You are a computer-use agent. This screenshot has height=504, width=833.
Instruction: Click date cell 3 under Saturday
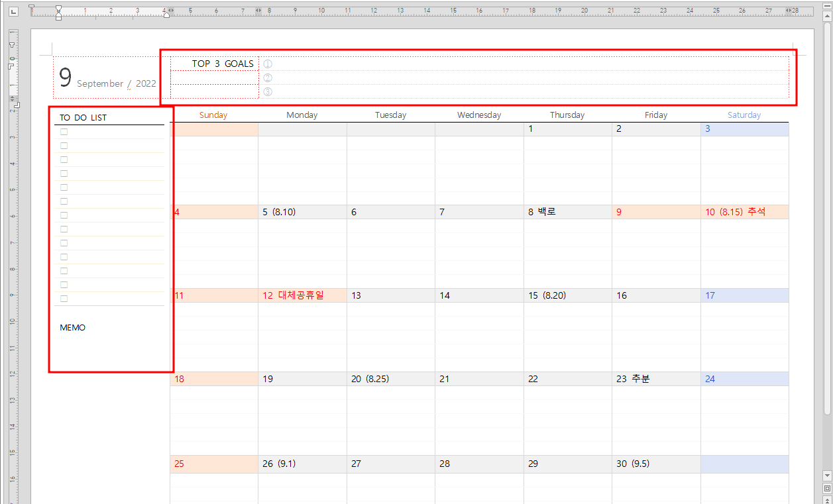click(745, 129)
